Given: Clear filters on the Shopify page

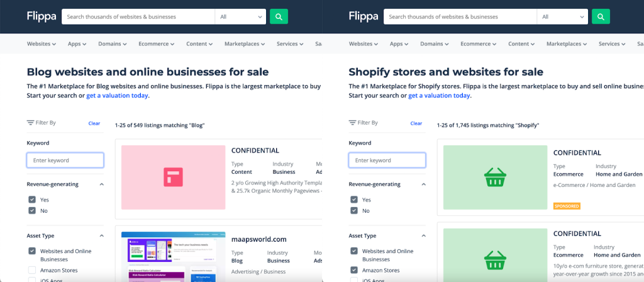Looking at the screenshot, I should (416, 123).
